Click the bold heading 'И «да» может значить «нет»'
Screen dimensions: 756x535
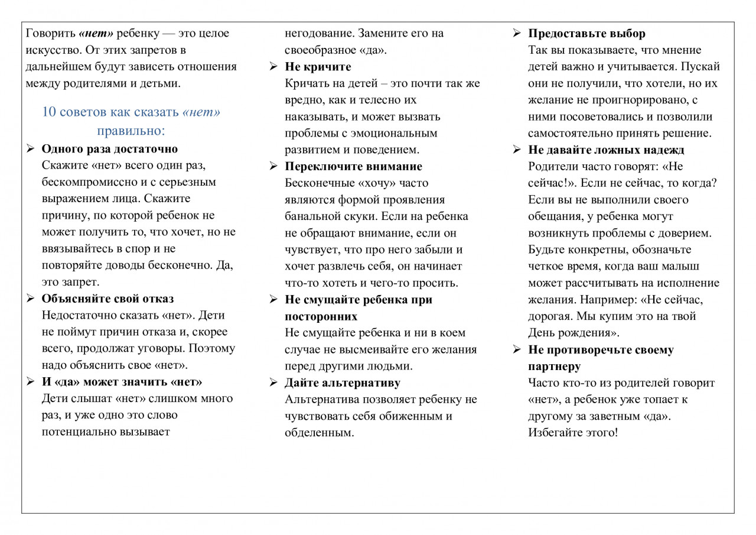pyautogui.click(x=122, y=382)
